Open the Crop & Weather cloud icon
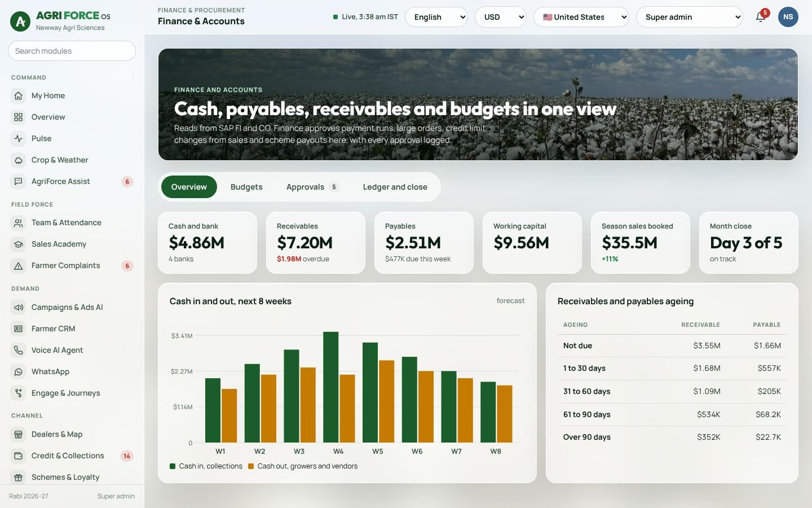 coord(19,160)
